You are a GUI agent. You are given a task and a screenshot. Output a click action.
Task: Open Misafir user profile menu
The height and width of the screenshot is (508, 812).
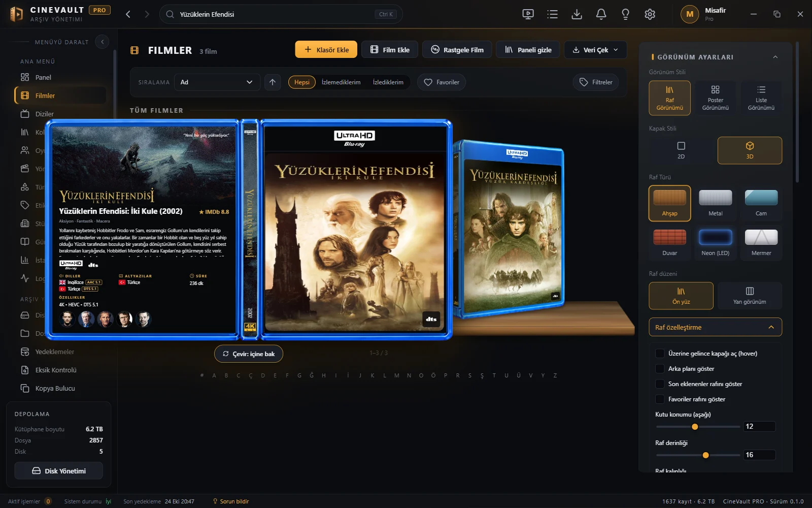[703, 14]
